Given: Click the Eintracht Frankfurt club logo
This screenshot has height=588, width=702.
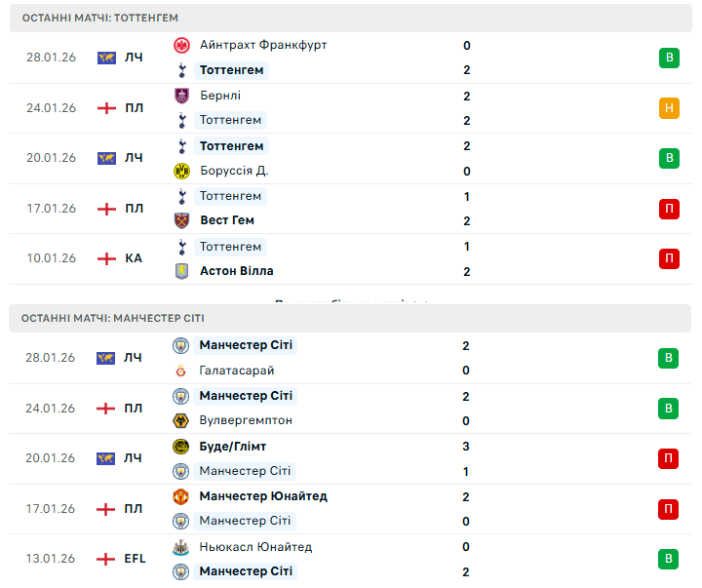Looking at the screenshot, I should click(181, 45).
